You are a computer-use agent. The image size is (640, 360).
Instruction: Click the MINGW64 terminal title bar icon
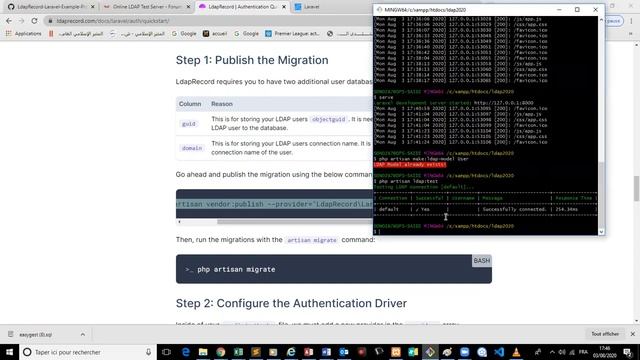pos(379,10)
